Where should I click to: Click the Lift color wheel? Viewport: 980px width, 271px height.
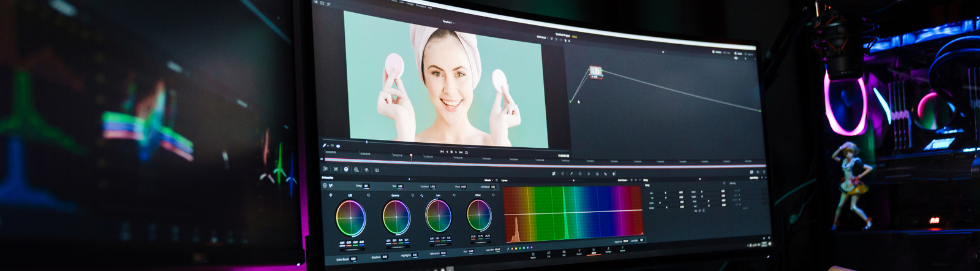351,218
